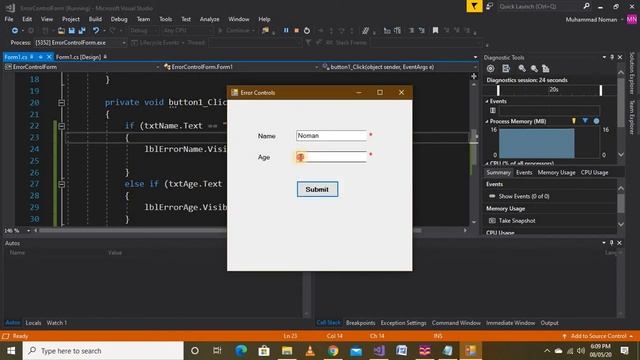This screenshot has height=360, width=640.
Task: Switch to the Watch 1 tab
Action: [x=56, y=323]
